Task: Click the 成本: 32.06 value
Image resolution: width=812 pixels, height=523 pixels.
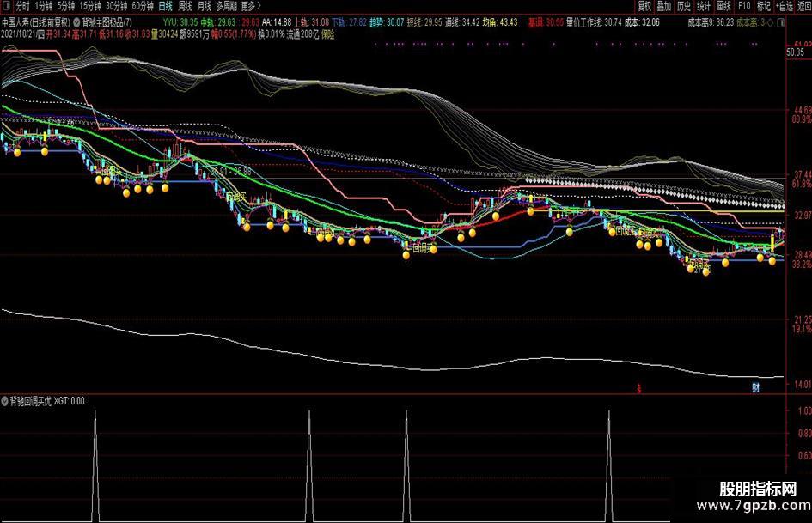Action: click(642, 23)
